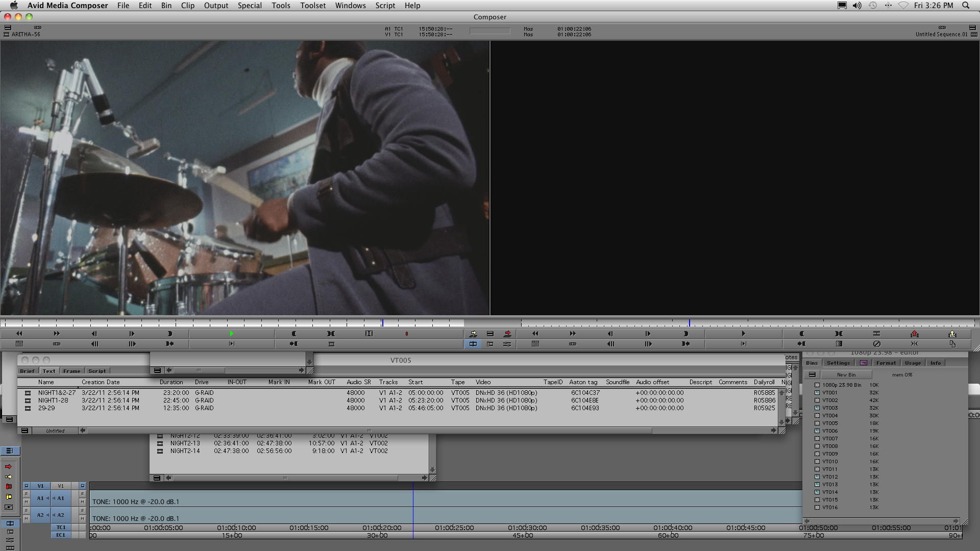Toggle the V1 record track selector

point(61,486)
